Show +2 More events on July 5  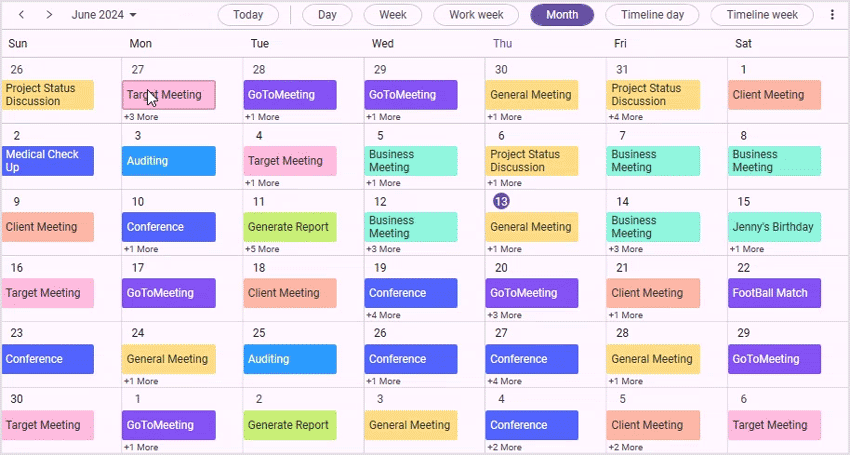(x=626, y=447)
